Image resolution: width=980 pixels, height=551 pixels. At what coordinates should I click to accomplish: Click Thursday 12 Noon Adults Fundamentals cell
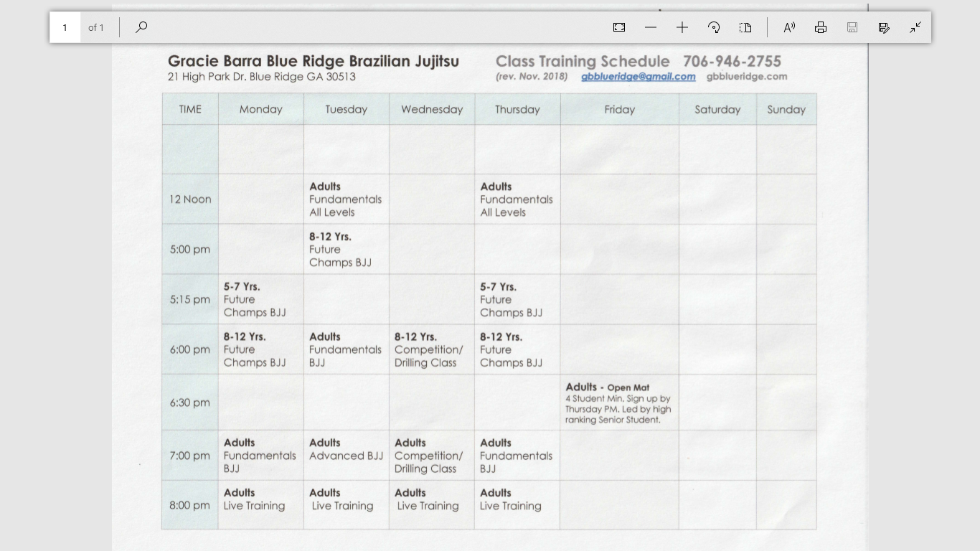point(517,199)
